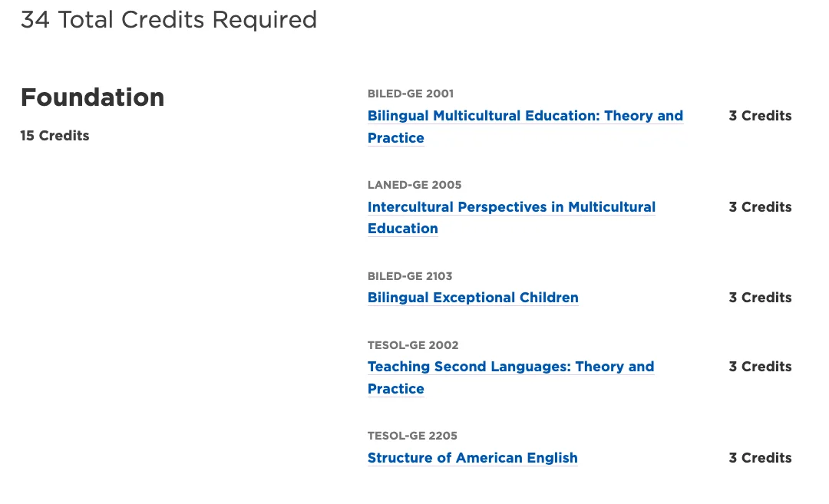The width and height of the screenshot is (829, 504).
Task: Open Bilingual Multicultural Education: Theory and Practice link
Action: (524, 117)
